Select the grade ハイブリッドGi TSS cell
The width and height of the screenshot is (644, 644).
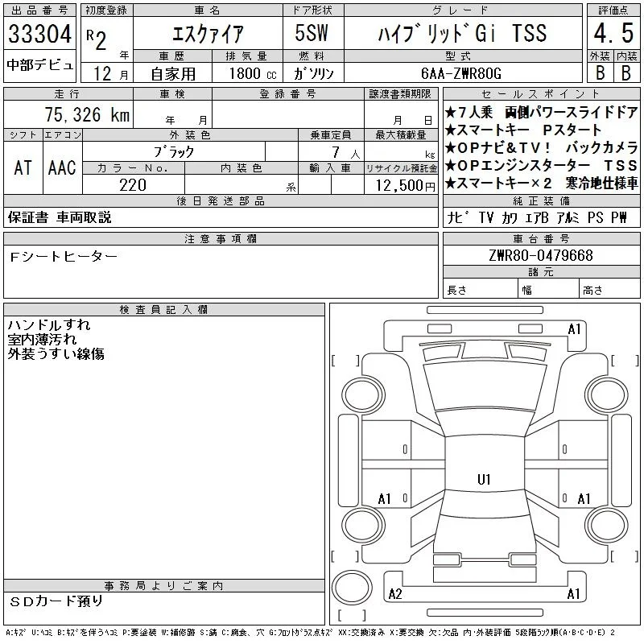tap(463, 33)
